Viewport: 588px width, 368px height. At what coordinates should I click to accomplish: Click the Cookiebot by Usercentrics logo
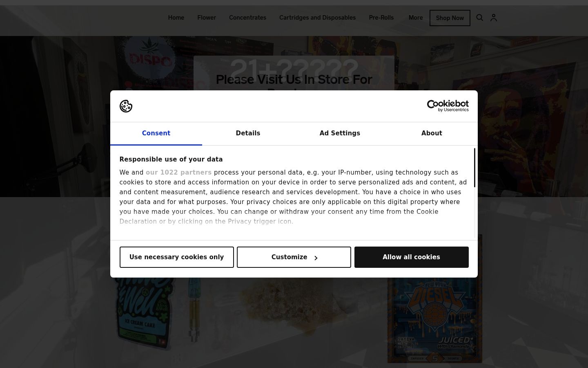[x=448, y=106]
